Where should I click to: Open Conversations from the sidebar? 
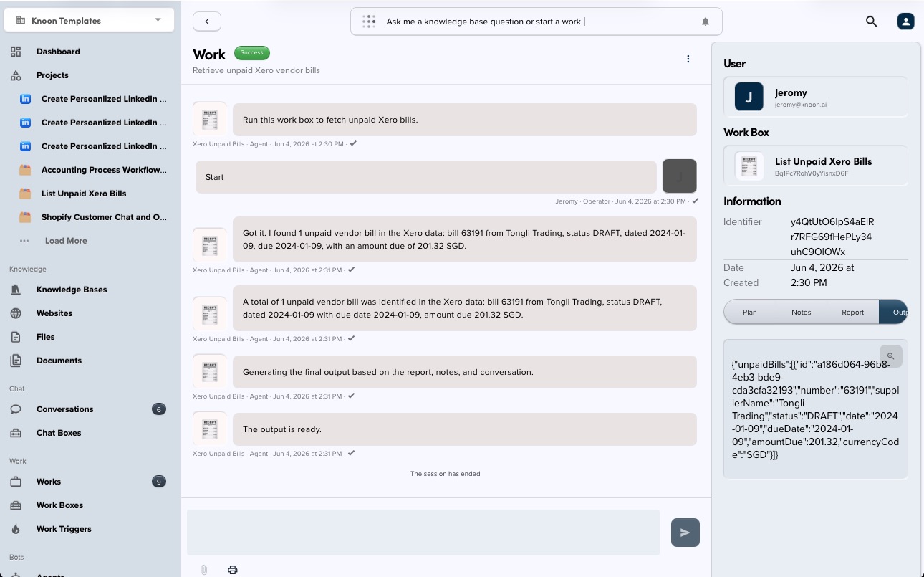coord(64,409)
